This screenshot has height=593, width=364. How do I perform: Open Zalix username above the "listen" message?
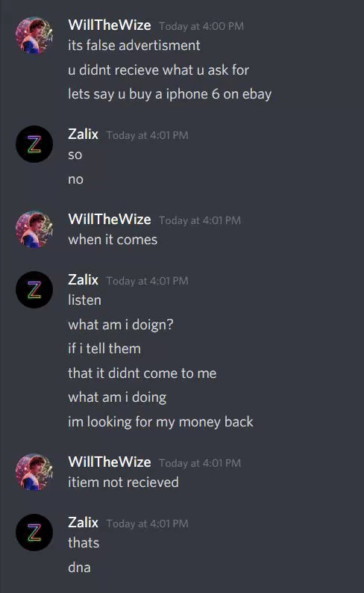click(83, 280)
